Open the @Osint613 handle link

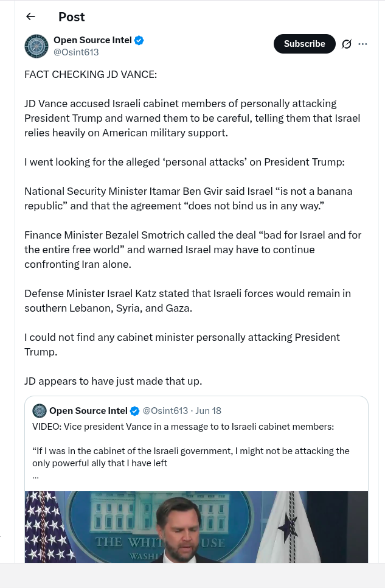pyautogui.click(x=76, y=52)
